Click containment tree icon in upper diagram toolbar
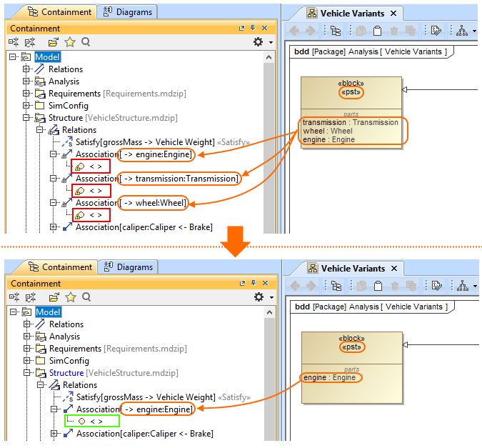The image size is (482, 448). pyautogui.click(x=336, y=31)
